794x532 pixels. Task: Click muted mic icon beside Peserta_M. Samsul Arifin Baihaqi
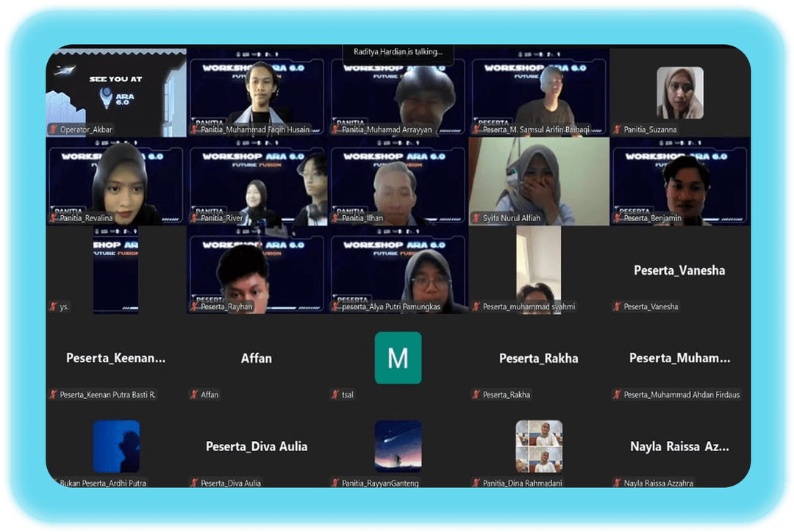click(476, 129)
